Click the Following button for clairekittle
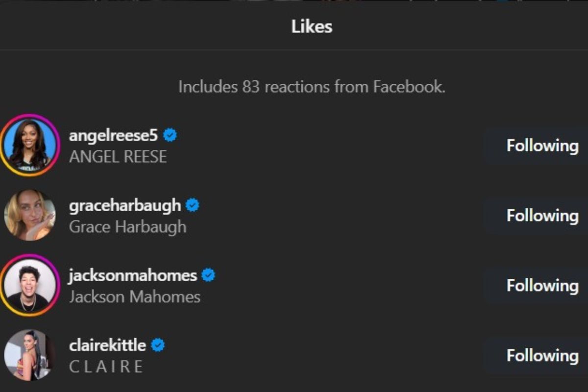Viewport: 588px width, 392px height. pyautogui.click(x=542, y=356)
